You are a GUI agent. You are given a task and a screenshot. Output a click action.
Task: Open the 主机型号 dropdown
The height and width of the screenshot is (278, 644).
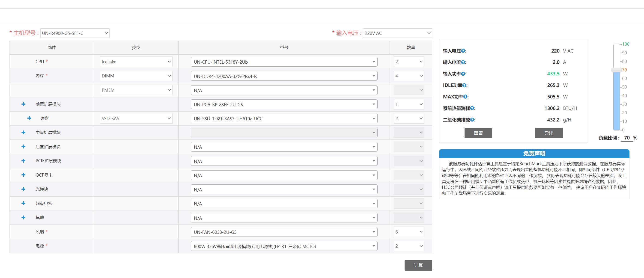[x=75, y=33]
